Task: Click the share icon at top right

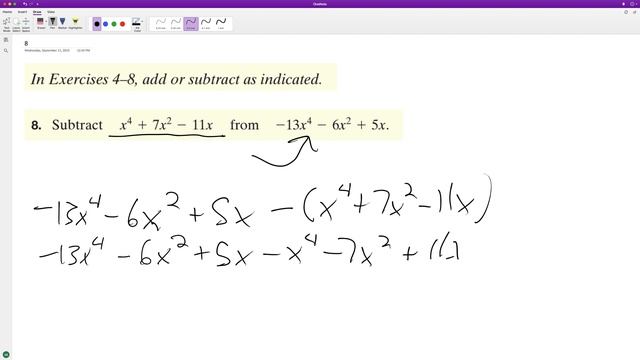Action: click(x=634, y=12)
